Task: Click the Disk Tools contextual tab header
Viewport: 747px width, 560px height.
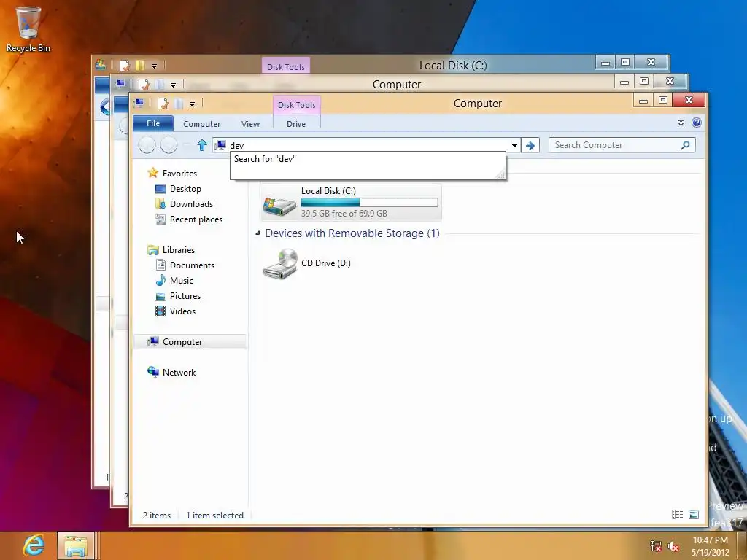Action: (x=296, y=105)
